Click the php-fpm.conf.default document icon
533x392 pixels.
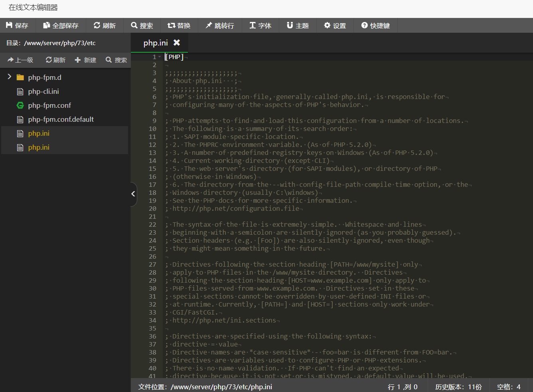(x=20, y=119)
